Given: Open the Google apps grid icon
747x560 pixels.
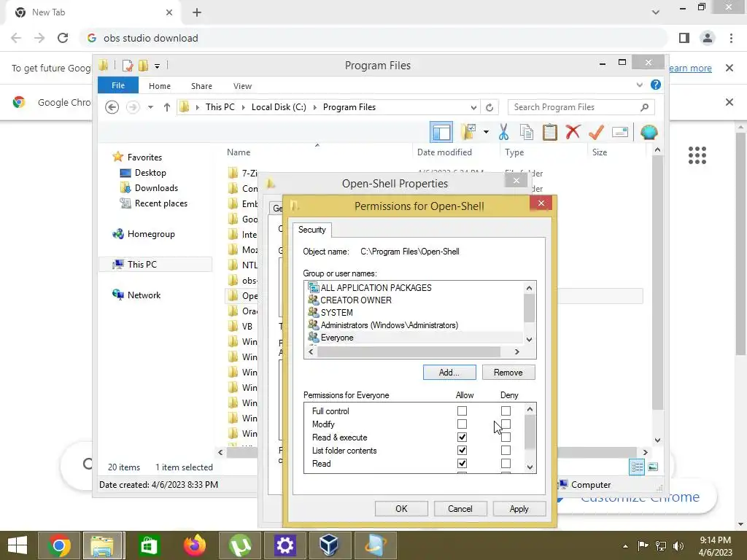Looking at the screenshot, I should point(697,155).
